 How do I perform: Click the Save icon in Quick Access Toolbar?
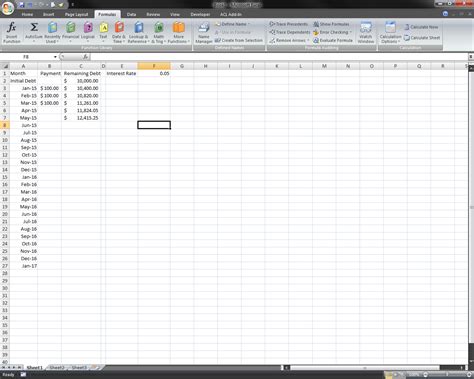coord(22,5)
